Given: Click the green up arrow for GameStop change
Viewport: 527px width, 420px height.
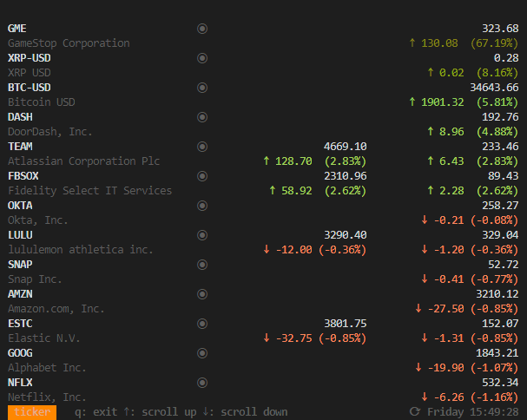Looking at the screenshot, I should (412, 43).
